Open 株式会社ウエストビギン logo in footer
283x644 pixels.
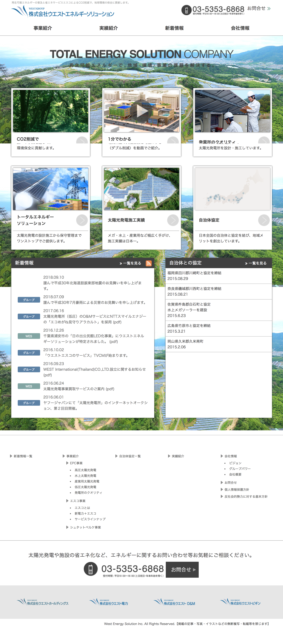(240, 602)
